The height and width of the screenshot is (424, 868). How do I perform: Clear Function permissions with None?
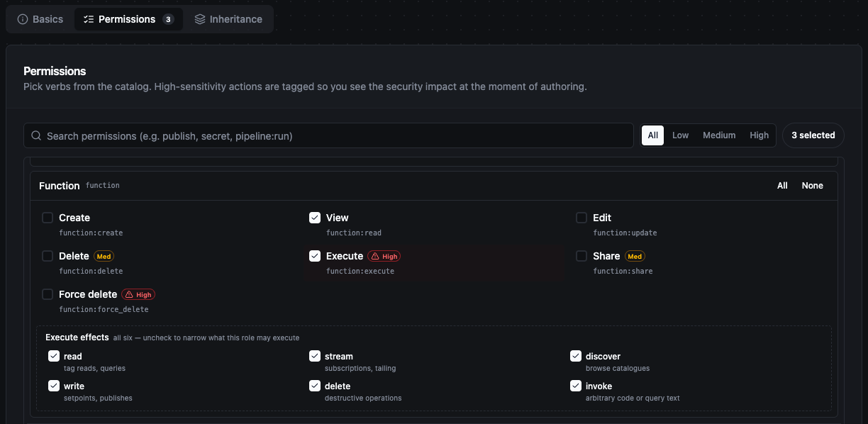(813, 186)
